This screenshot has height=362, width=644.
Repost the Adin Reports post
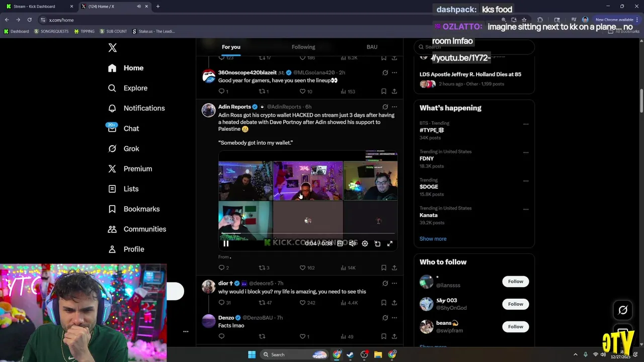[264, 267]
